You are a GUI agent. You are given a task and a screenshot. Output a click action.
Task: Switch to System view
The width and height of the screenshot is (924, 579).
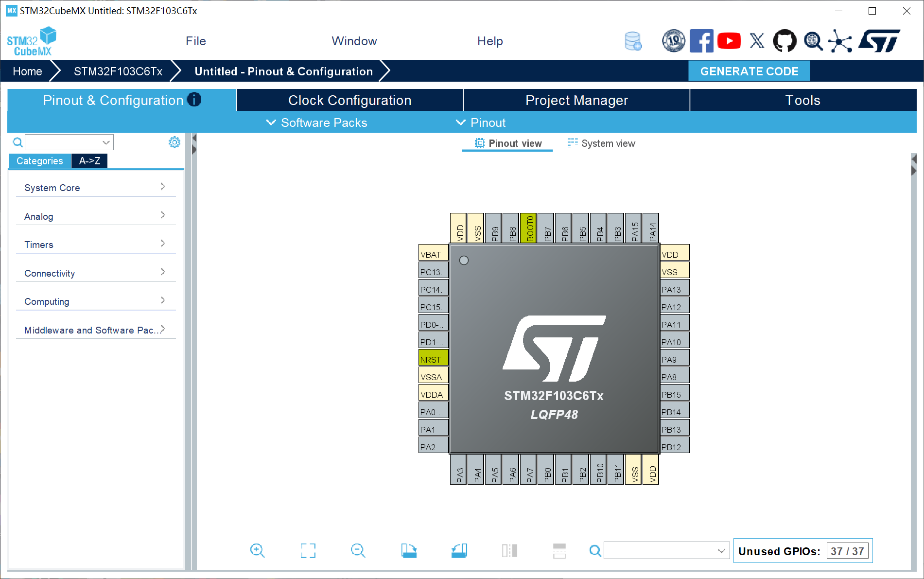(601, 143)
